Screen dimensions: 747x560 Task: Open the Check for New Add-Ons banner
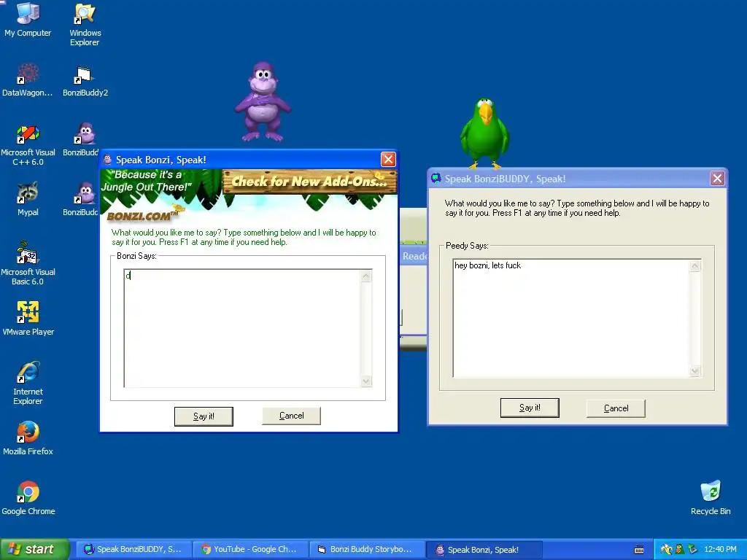tap(309, 182)
